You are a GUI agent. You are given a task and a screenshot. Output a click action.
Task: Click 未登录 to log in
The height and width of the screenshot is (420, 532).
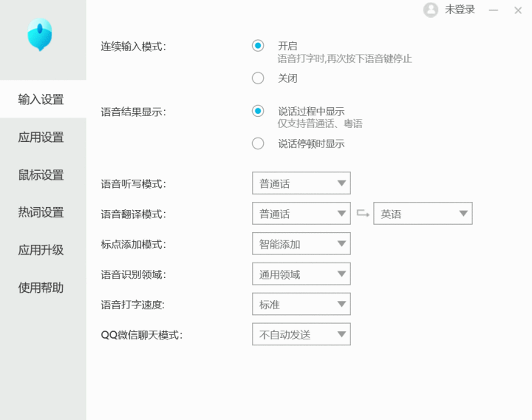[460, 10]
